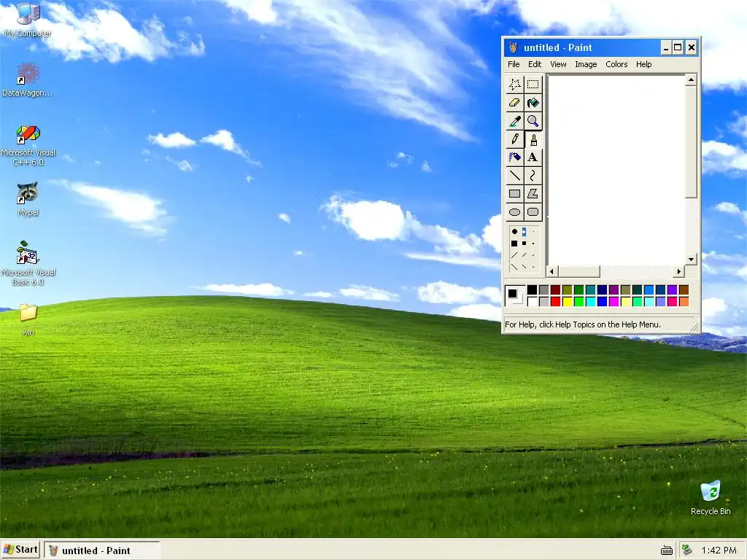
Task: Choose the large square brush shape
Action: click(514, 244)
